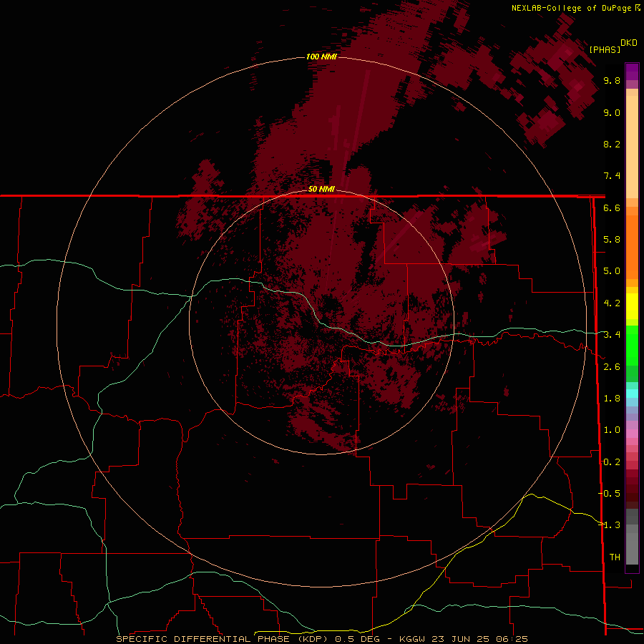Click the 5.8 scale value

click(612, 240)
